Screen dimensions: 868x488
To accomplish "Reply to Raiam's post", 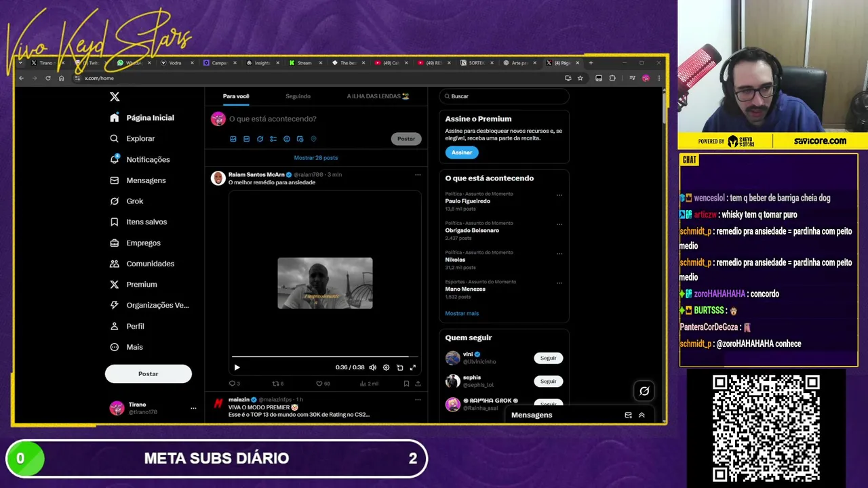I will (x=234, y=384).
